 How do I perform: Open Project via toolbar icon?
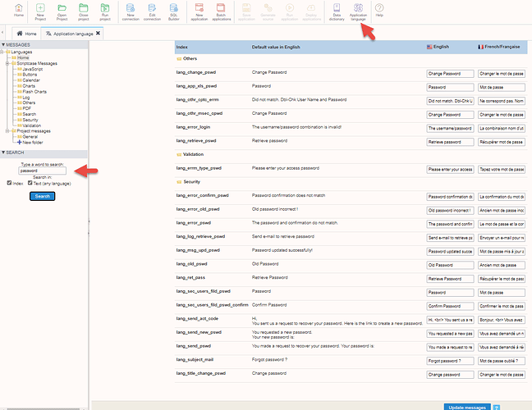pyautogui.click(x=62, y=11)
